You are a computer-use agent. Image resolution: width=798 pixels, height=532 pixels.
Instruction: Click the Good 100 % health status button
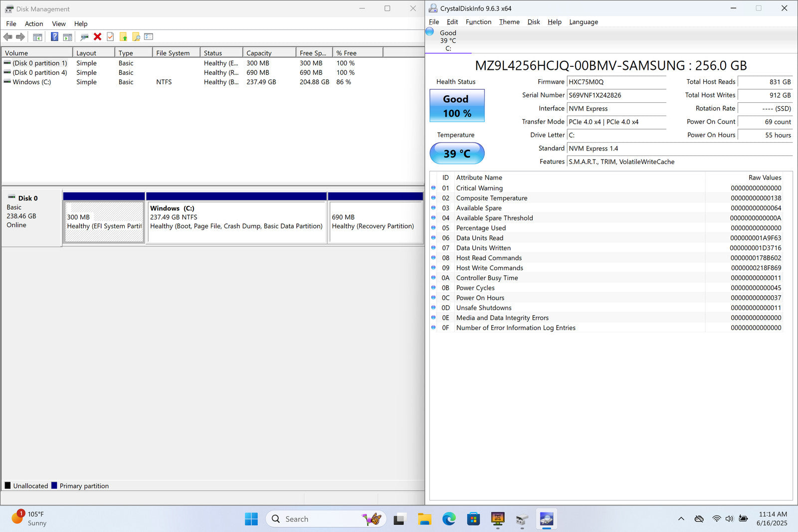pyautogui.click(x=457, y=106)
